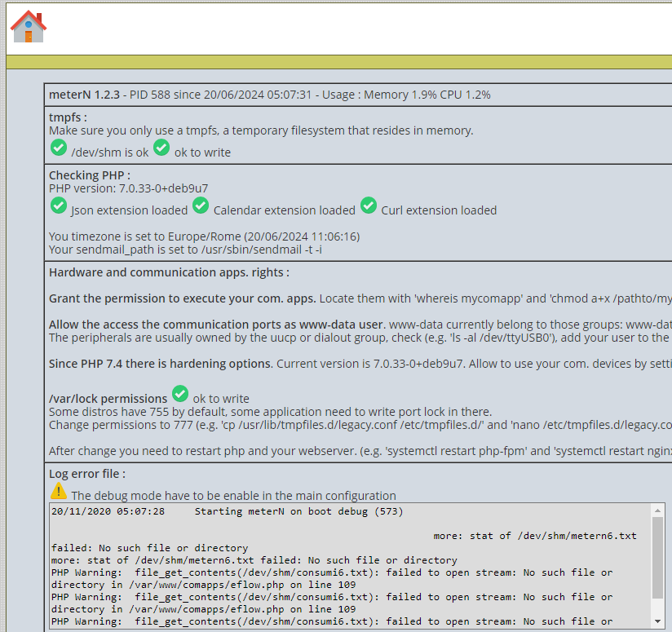
Task: Open the home page via house icon
Action: 29,27
